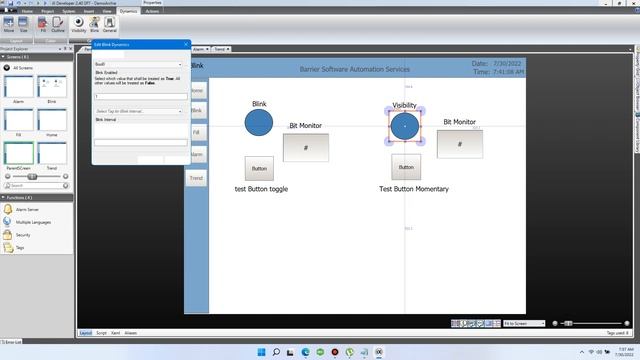Viewport: 640px width, 360px height.
Task: Open the Error List tab at bottom left
Action: pos(11,342)
